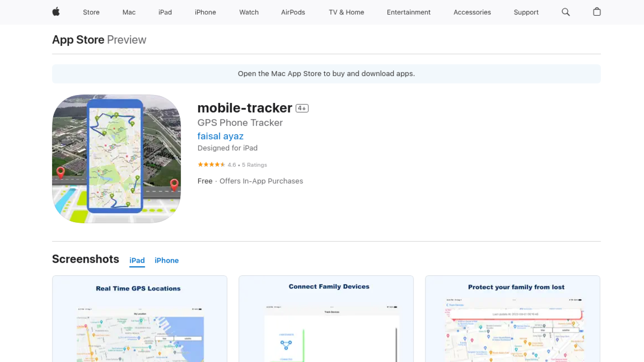Open the TV & Home menu
The width and height of the screenshot is (644, 362).
point(346,12)
